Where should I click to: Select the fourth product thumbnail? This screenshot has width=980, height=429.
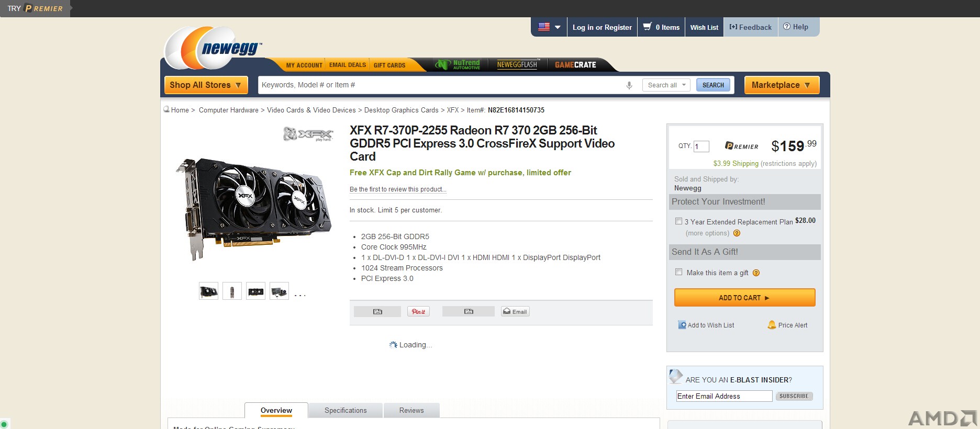point(279,291)
